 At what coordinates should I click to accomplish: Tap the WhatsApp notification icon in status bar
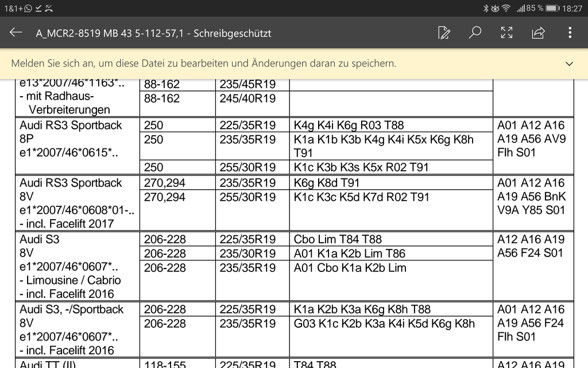point(28,8)
